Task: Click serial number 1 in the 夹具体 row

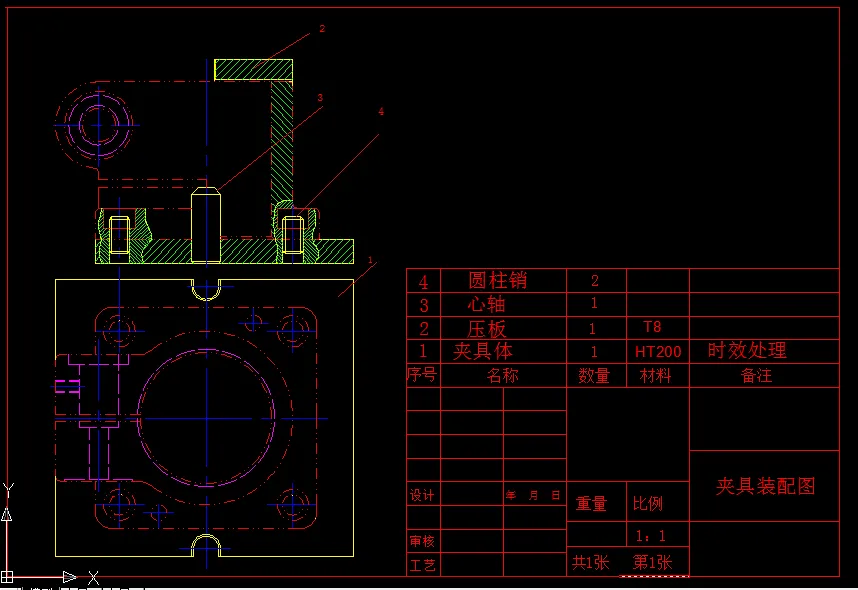Action: tap(423, 351)
